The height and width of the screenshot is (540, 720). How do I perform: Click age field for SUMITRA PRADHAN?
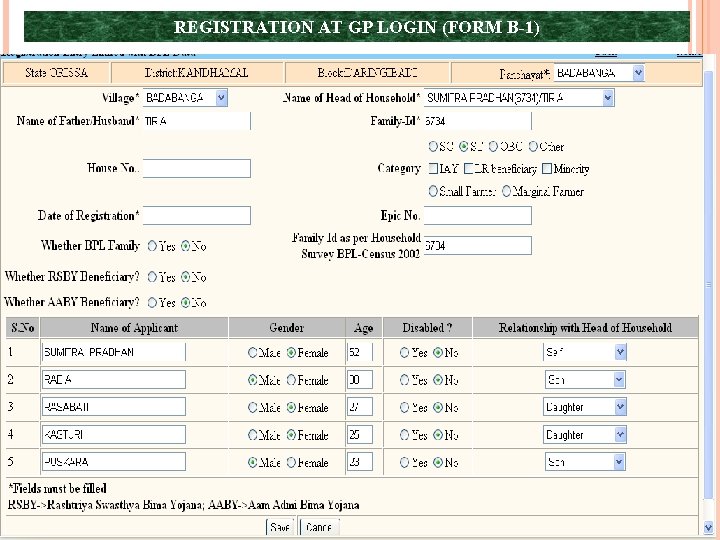point(360,352)
